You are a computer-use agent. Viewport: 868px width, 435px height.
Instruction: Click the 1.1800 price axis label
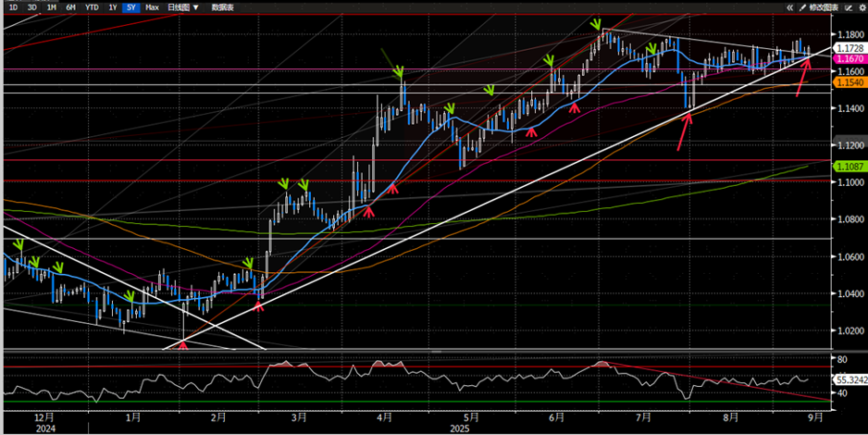coord(849,34)
